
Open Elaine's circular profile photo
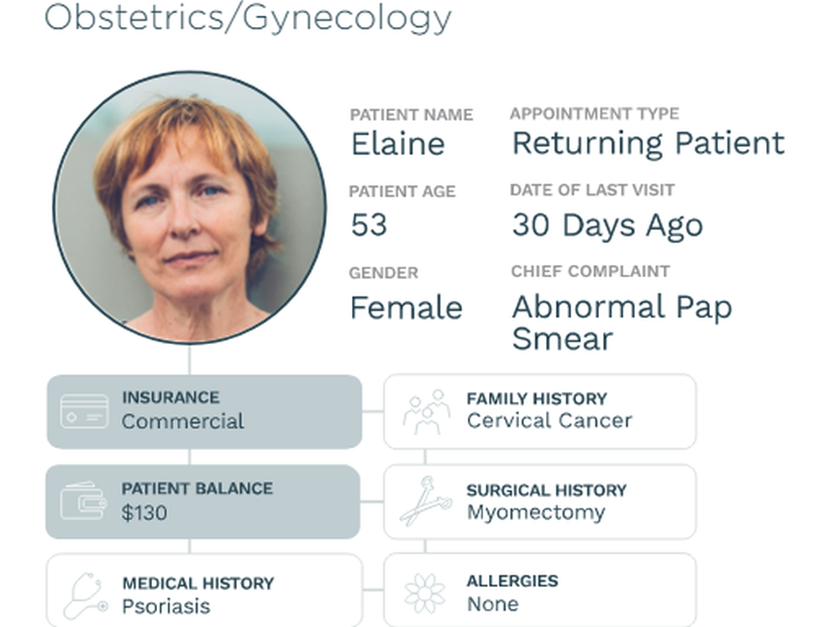tap(190, 207)
